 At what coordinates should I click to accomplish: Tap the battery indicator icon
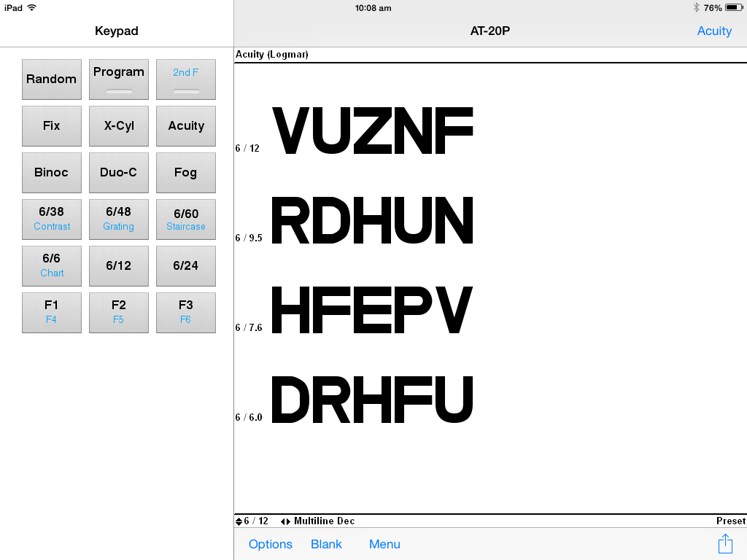(x=734, y=7)
